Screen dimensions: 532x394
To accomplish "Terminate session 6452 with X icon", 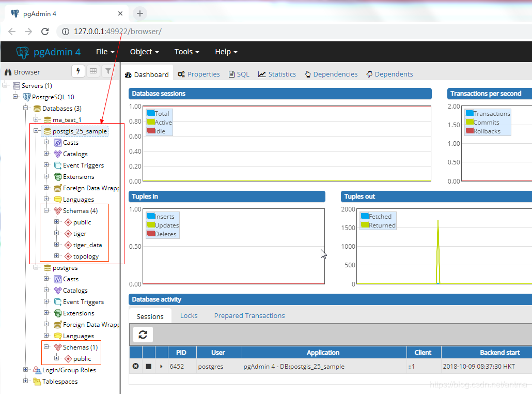I will tap(136, 366).
